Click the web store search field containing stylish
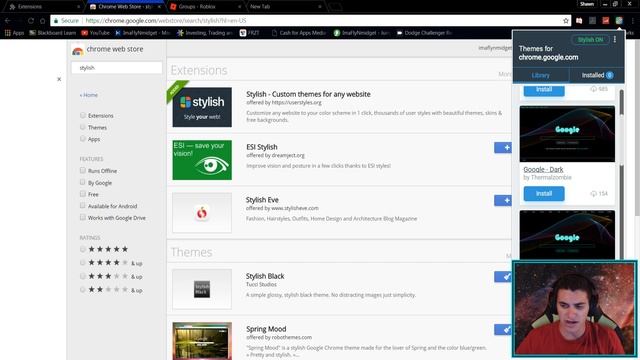640x360 pixels. click(117, 68)
